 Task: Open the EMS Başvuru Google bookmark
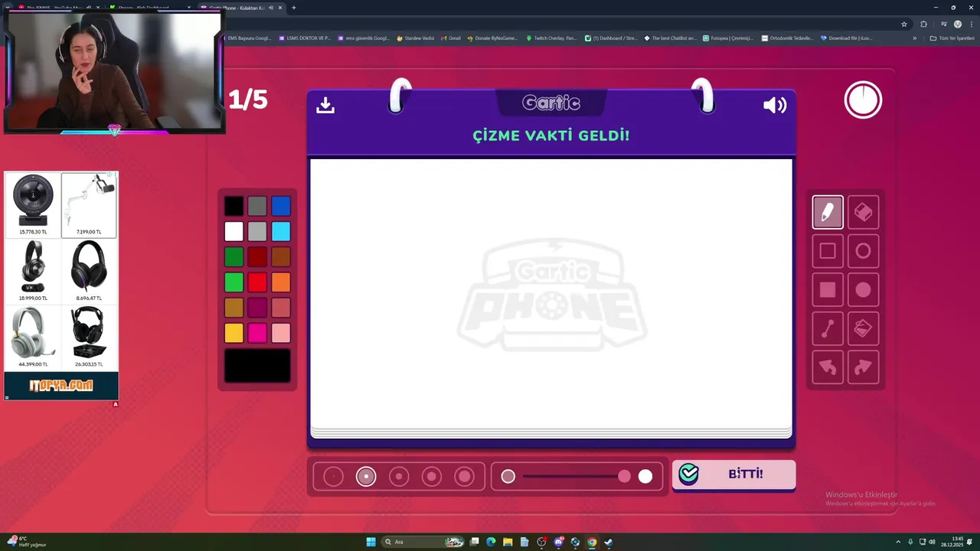[x=247, y=37]
